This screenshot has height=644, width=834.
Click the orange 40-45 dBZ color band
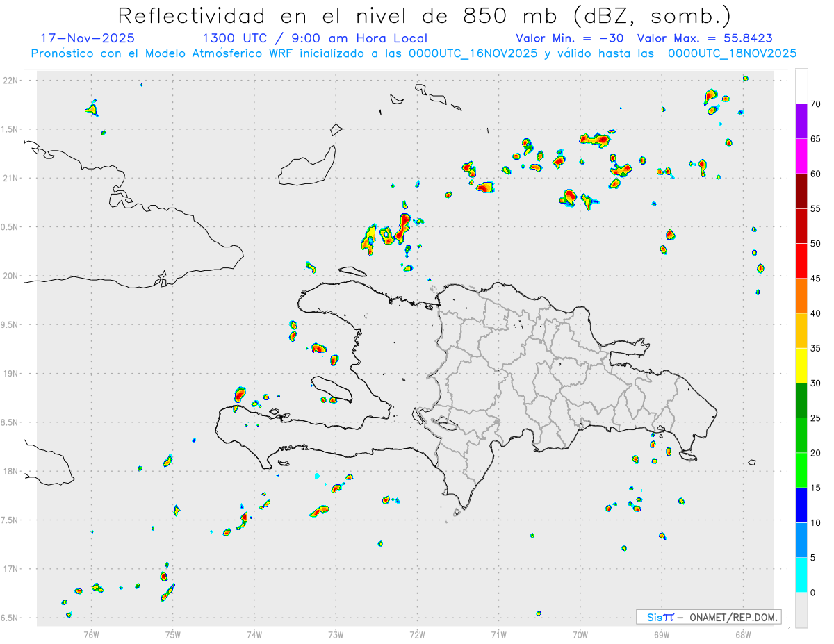(x=801, y=295)
